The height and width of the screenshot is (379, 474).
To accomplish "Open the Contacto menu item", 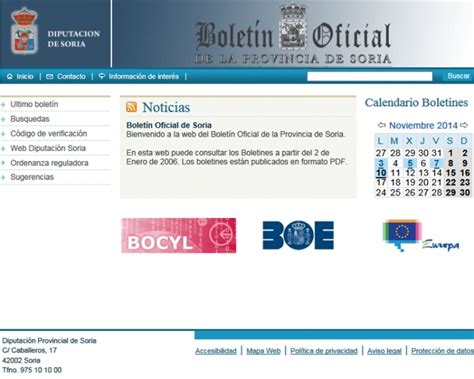I will (x=71, y=77).
